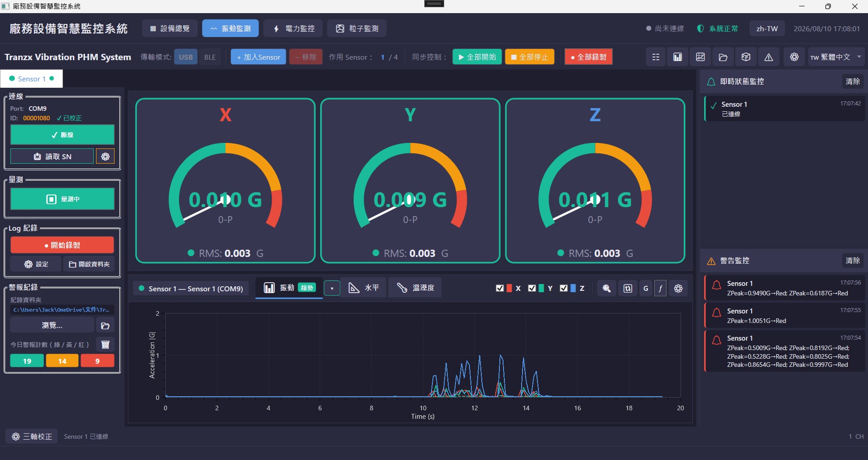The width and height of the screenshot is (868, 460).
Task: Click the red 開始錄製 button
Action: (x=62, y=245)
